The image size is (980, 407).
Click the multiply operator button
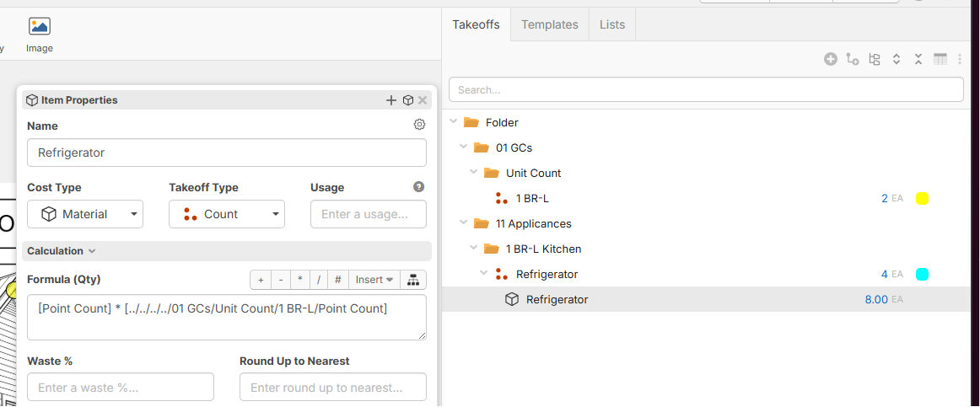[x=300, y=280]
